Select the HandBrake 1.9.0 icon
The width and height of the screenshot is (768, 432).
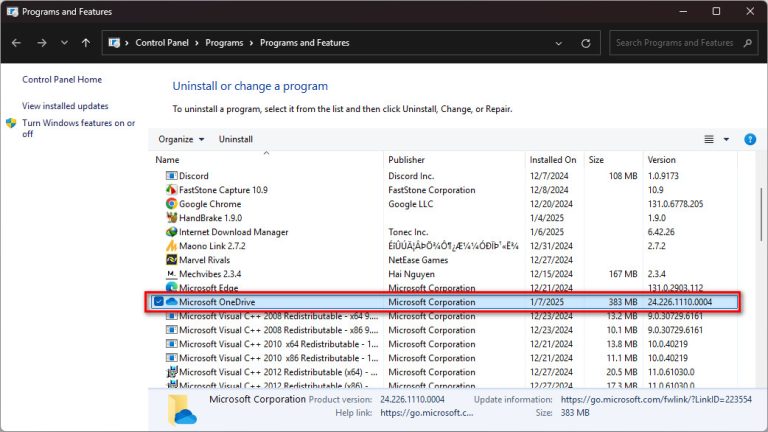click(171, 217)
